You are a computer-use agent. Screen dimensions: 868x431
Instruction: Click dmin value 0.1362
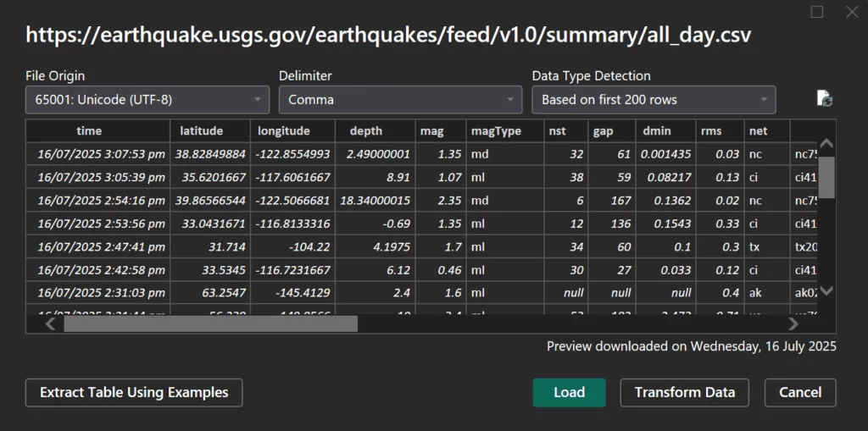tap(665, 201)
